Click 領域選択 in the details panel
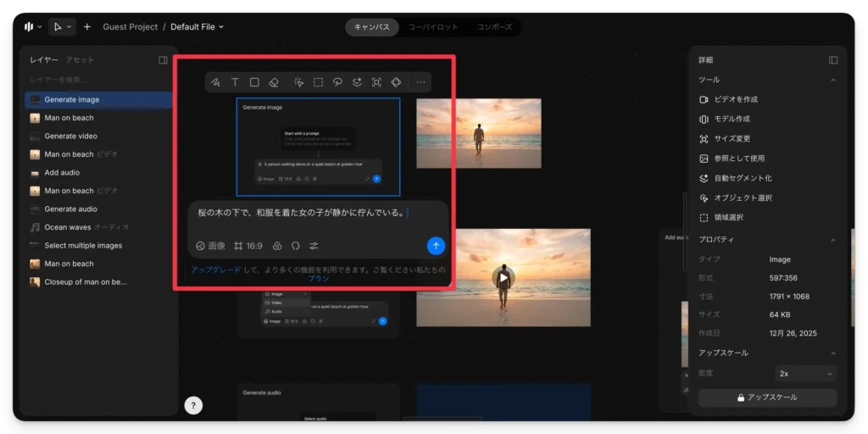868x434 pixels. tap(721, 218)
